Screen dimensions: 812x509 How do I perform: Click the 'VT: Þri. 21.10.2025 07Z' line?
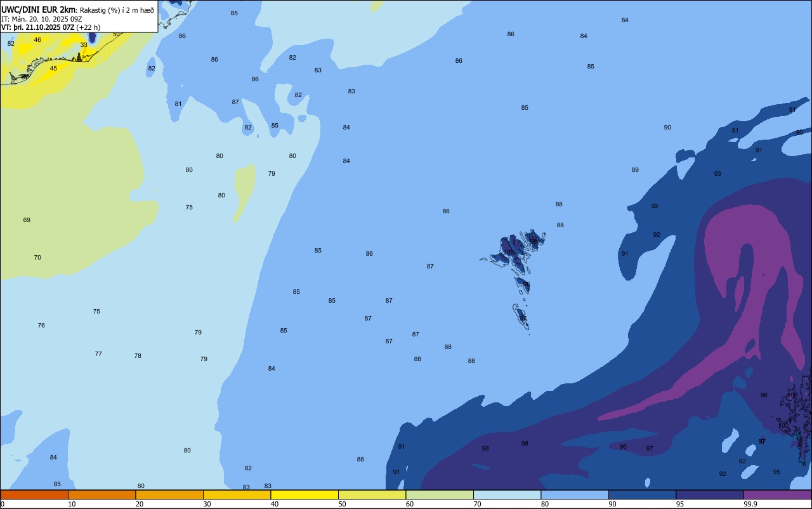[x=37, y=27]
